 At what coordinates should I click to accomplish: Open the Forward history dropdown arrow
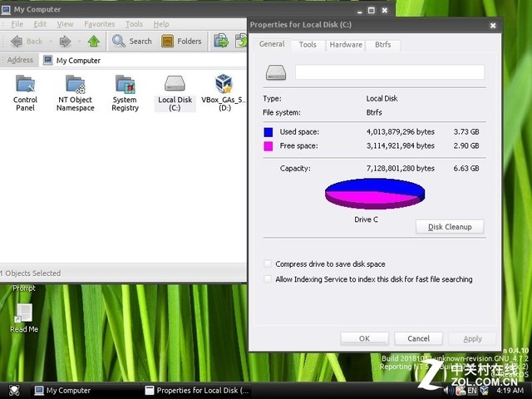click(79, 42)
